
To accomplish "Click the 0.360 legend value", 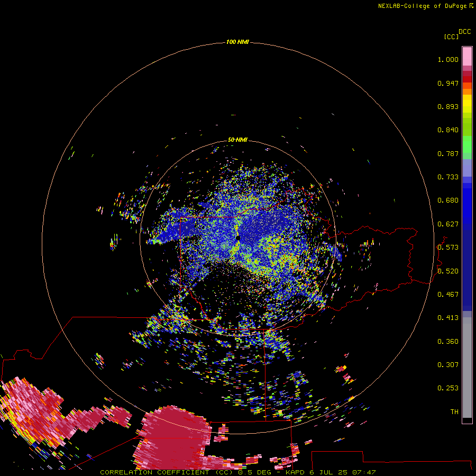I will [x=448, y=342].
